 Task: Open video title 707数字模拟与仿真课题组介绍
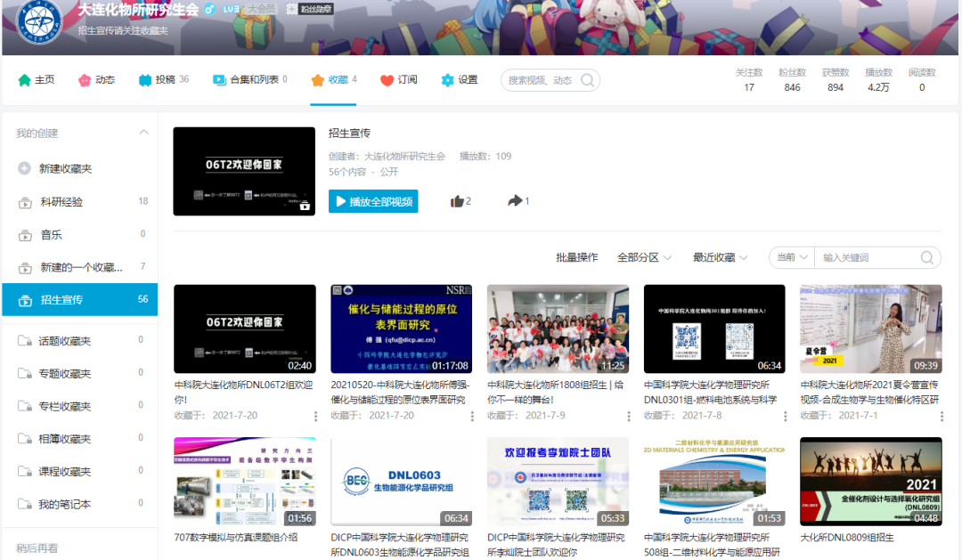point(236,538)
